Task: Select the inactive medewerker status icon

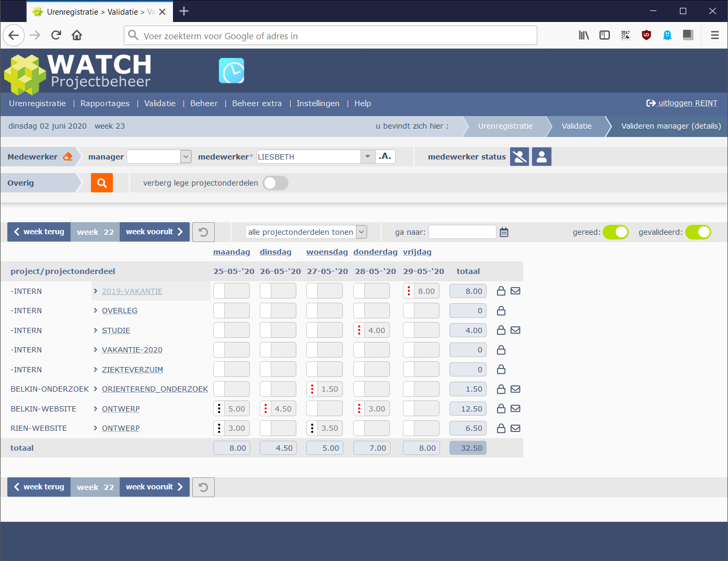Action: (519, 156)
